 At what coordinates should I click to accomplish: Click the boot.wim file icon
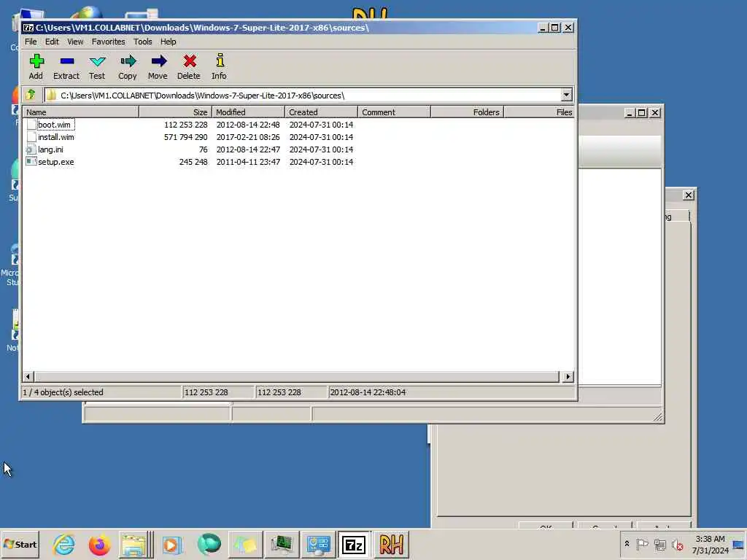[x=31, y=125]
